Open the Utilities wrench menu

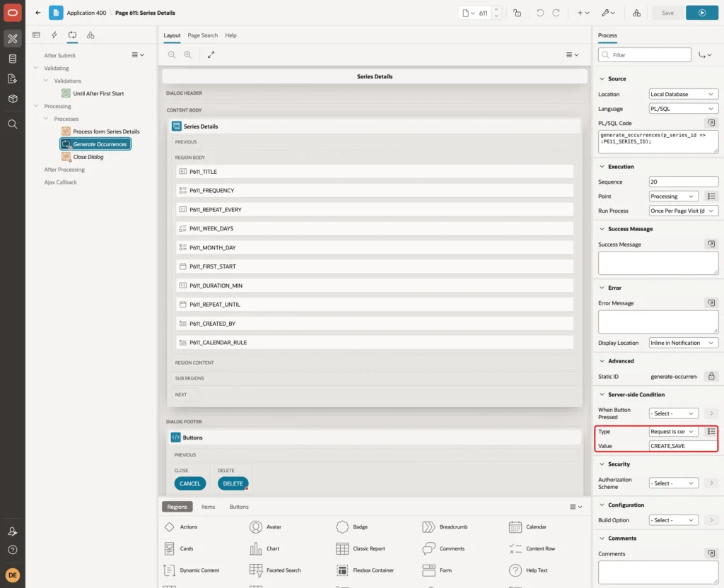pyautogui.click(x=607, y=13)
